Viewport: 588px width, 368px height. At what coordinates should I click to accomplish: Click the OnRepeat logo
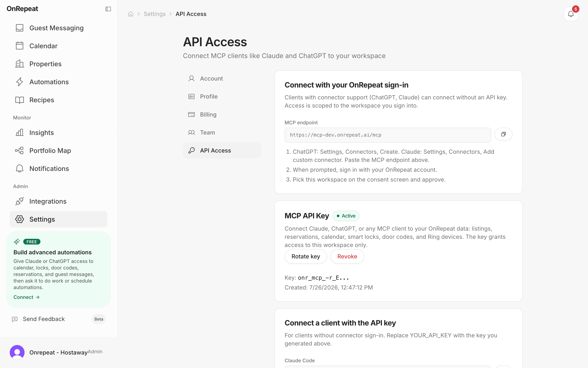point(22,9)
